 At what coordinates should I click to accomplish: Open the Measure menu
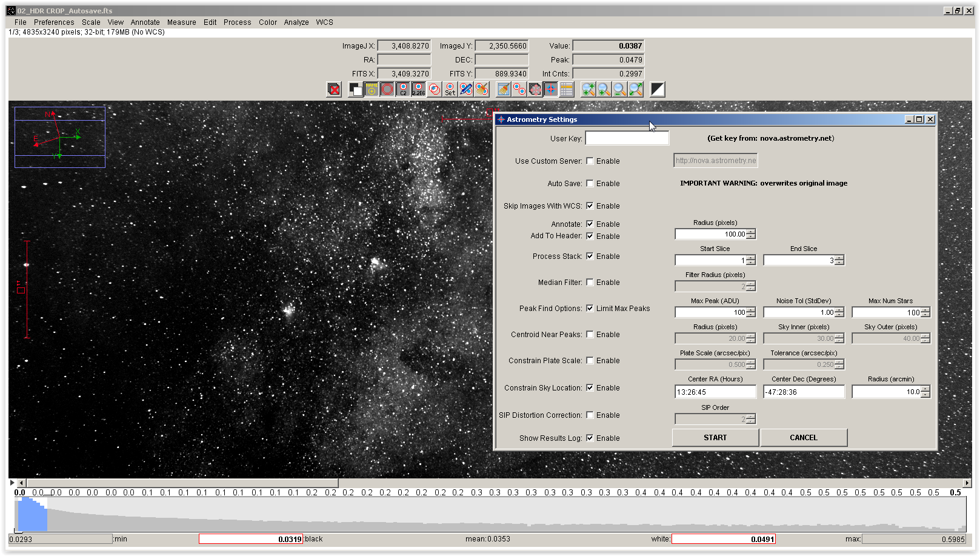coord(182,22)
